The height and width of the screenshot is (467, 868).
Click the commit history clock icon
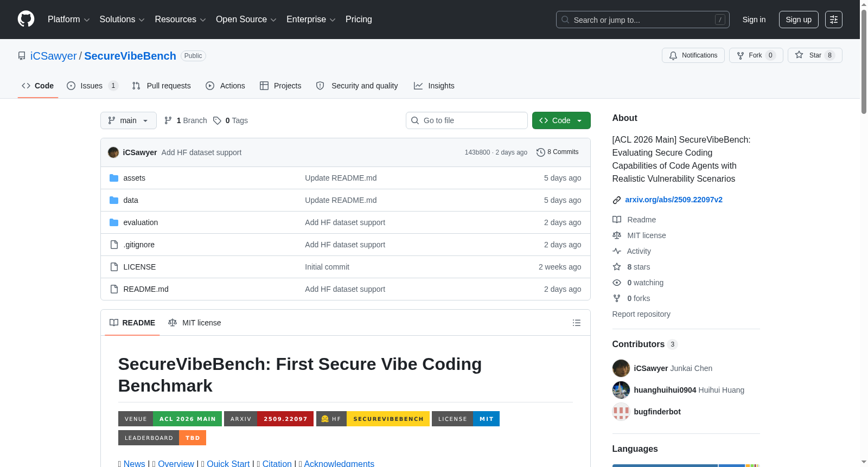(x=540, y=152)
